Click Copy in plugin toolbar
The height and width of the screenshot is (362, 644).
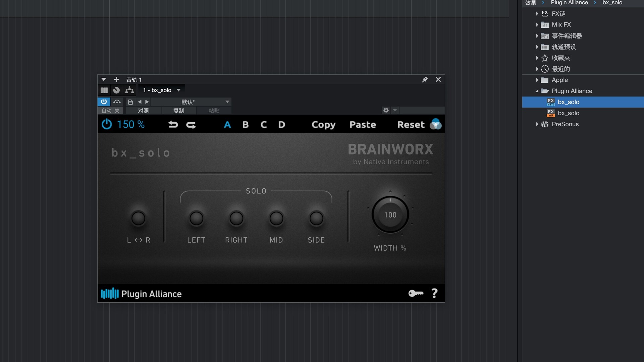(323, 125)
